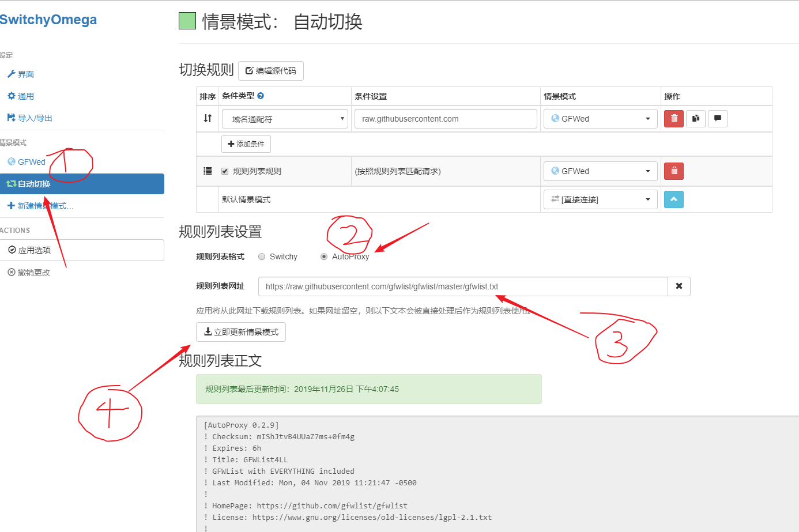799x532 pixels.
Task: Click the edit pencil icon in 编辑源代码 button
Action: (x=249, y=71)
